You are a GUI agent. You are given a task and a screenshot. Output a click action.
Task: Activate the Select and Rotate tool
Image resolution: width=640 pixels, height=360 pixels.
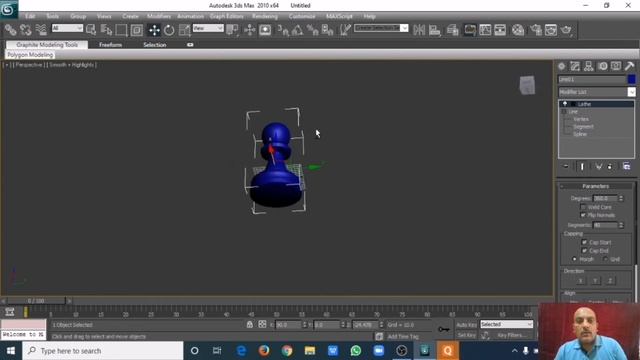(169, 30)
